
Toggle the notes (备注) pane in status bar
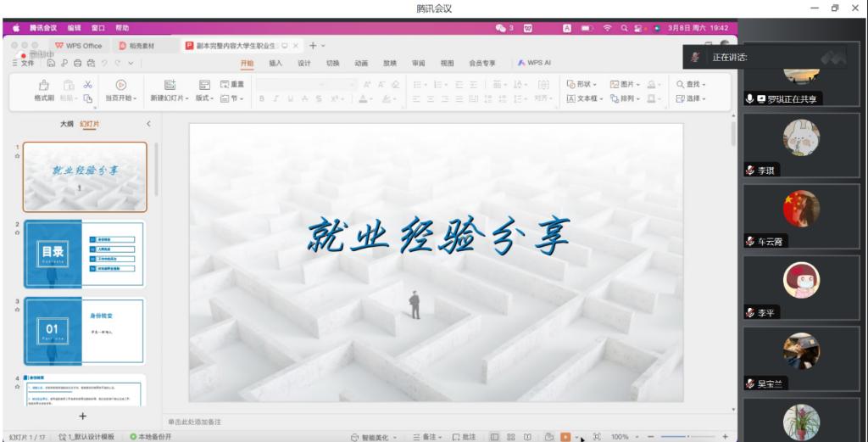[428, 437]
